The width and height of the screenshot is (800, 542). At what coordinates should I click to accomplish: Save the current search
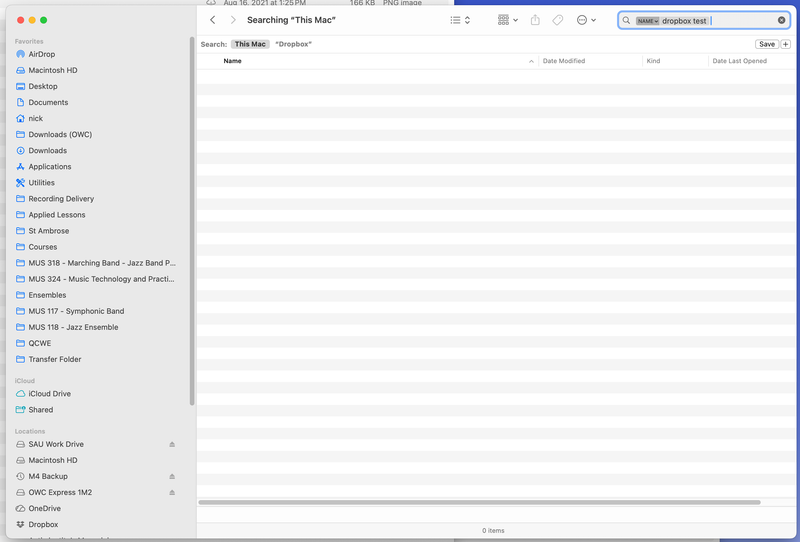click(766, 44)
